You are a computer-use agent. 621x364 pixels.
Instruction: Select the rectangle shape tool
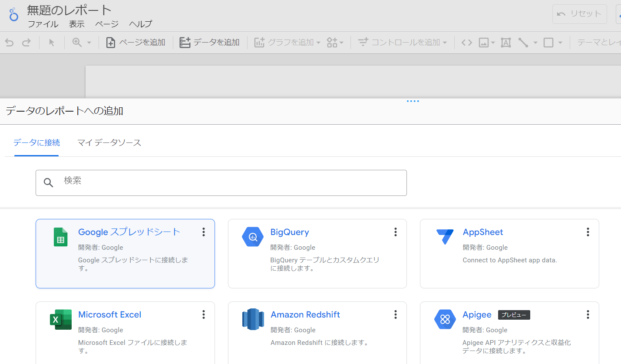pyautogui.click(x=548, y=43)
